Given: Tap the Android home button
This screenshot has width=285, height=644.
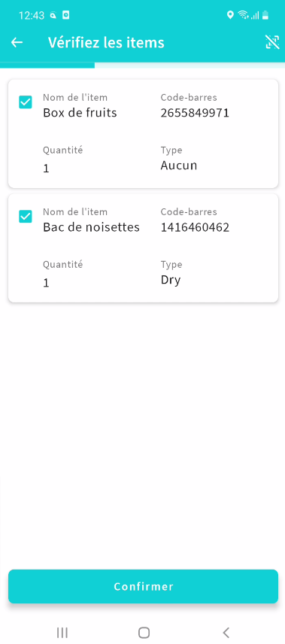Looking at the screenshot, I should [x=144, y=633].
